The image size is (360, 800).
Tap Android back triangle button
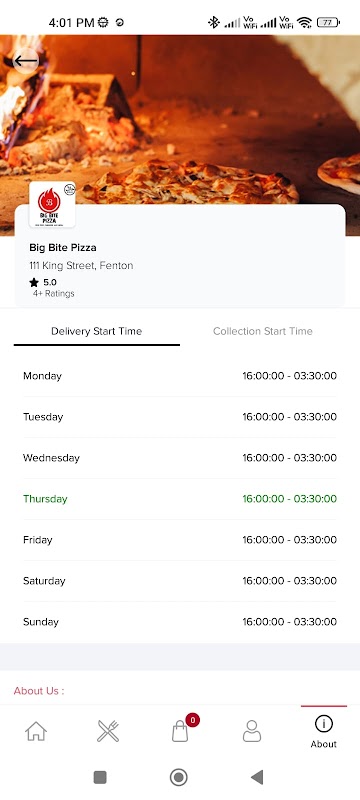click(257, 778)
